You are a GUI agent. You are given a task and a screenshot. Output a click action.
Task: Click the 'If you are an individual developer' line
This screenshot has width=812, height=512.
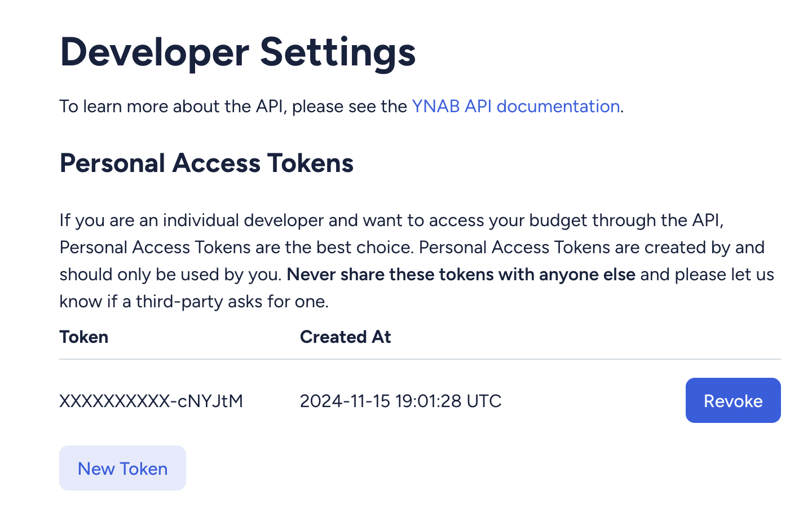(391, 220)
